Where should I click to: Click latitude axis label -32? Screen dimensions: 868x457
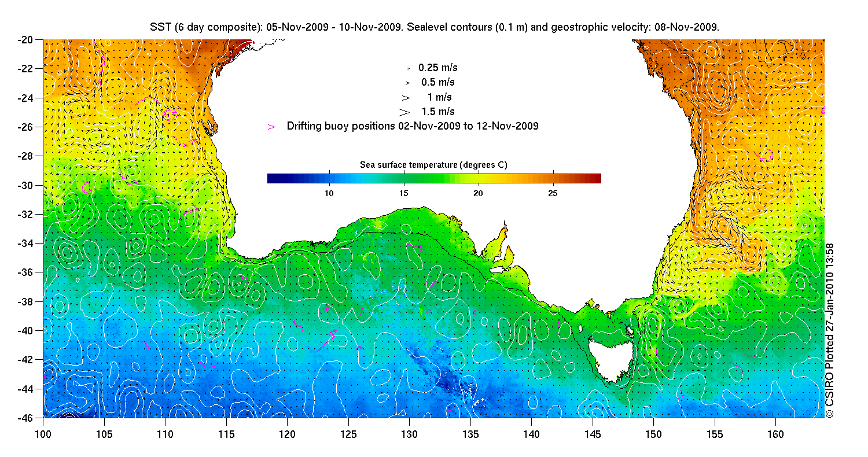[25, 214]
